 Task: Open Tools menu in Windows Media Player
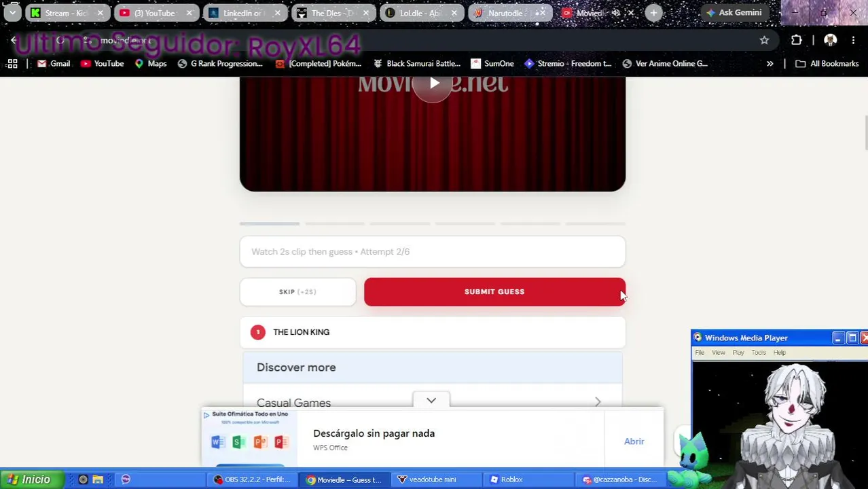pos(759,352)
